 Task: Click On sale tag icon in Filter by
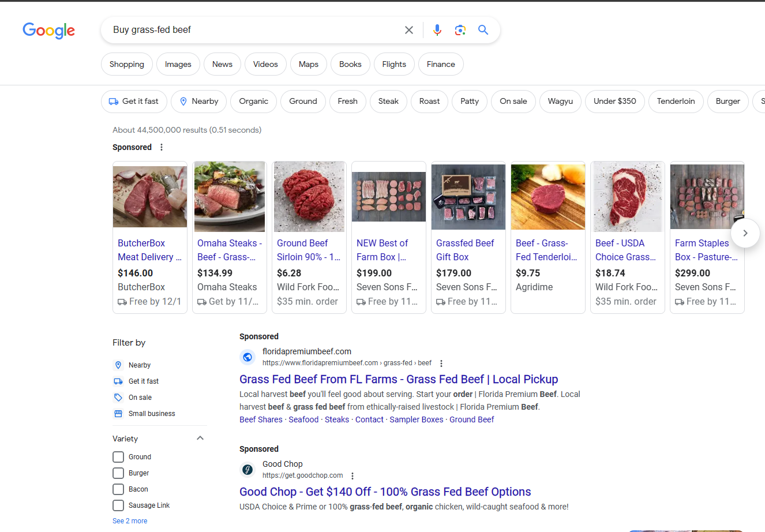[118, 398]
